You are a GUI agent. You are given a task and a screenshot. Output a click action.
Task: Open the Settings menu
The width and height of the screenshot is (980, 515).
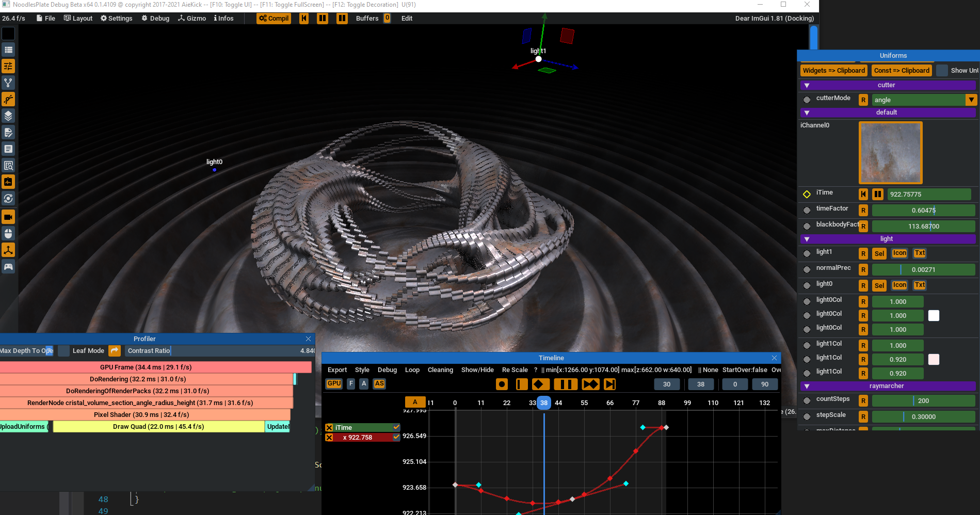(x=116, y=19)
